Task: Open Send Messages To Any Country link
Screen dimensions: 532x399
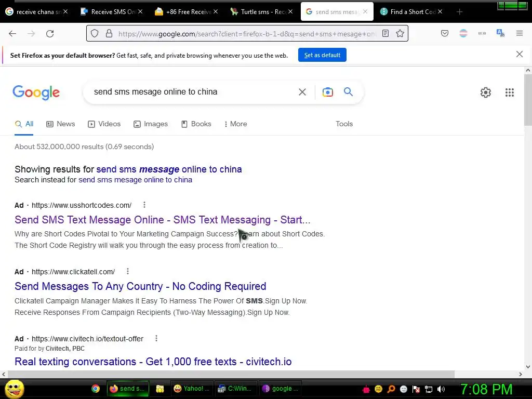Action: (140, 286)
